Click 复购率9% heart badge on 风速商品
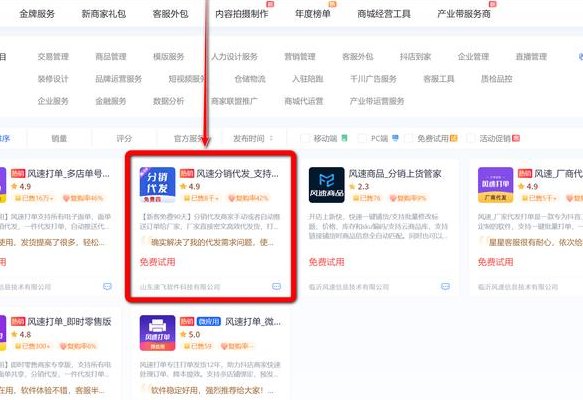This screenshot has height=400, width=583. click(408, 198)
